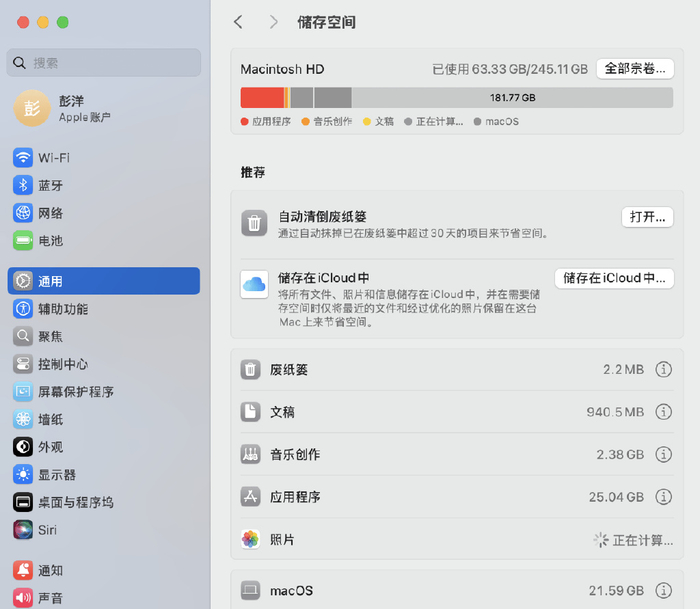Click 文稿 yellow legend label
Screen dimensions: 700x609
[x=384, y=121]
